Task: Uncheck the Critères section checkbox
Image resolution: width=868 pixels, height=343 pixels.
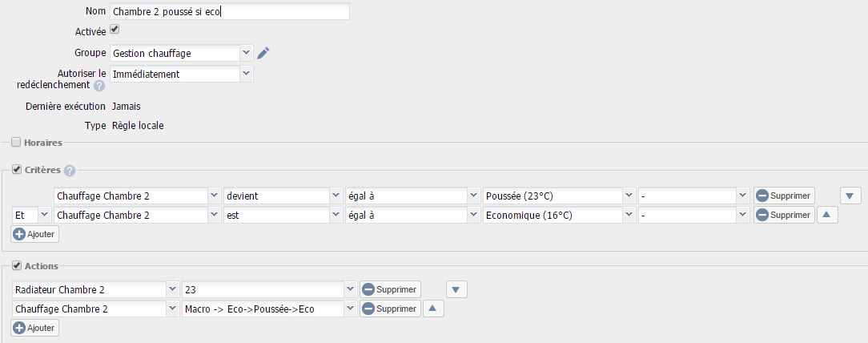Action: pos(17,170)
